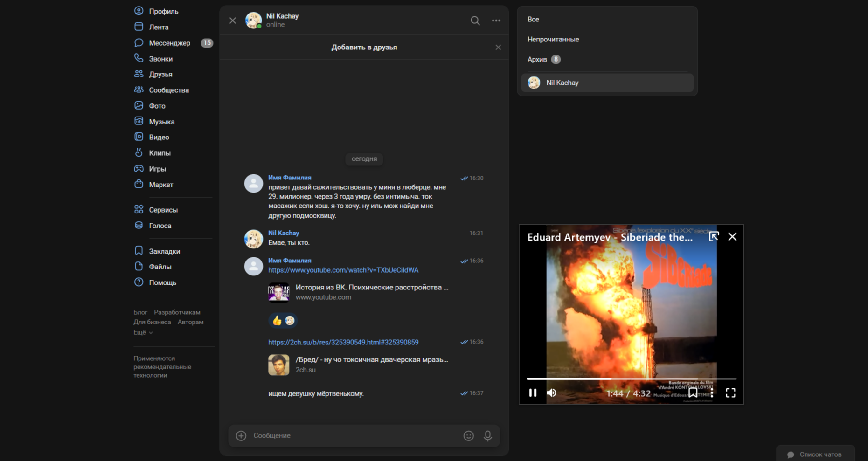The height and width of the screenshot is (461, 868).
Task: Select the message 'Емае, ты кто.'
Action: 289,243
